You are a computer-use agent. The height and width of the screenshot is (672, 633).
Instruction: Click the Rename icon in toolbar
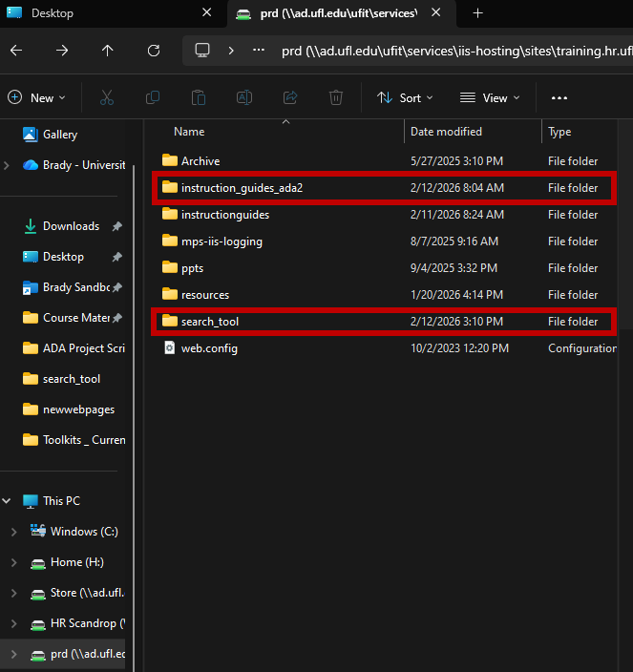244,97
